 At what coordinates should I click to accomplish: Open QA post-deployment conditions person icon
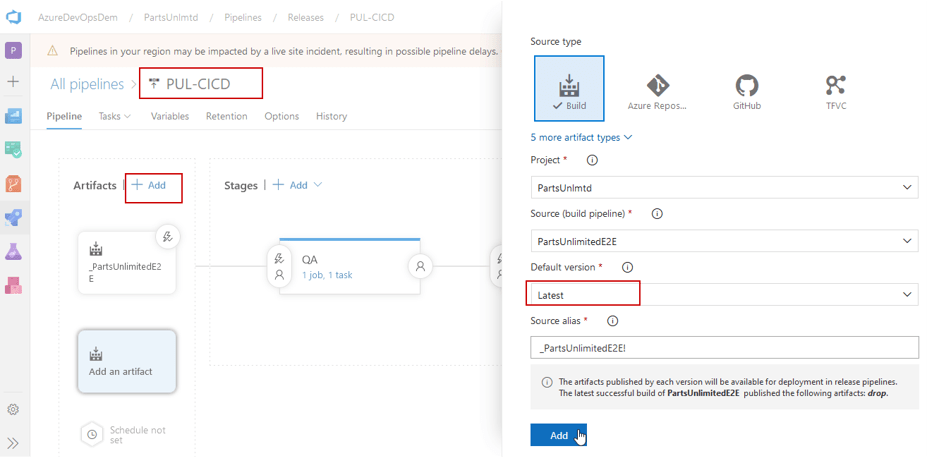pos(421,266)
